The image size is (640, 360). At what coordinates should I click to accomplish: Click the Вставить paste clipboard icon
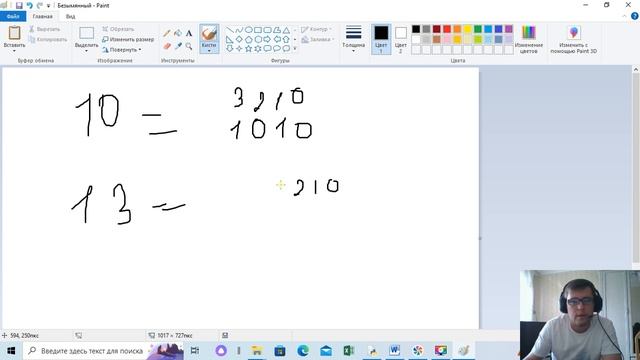(x=14, y=33)
